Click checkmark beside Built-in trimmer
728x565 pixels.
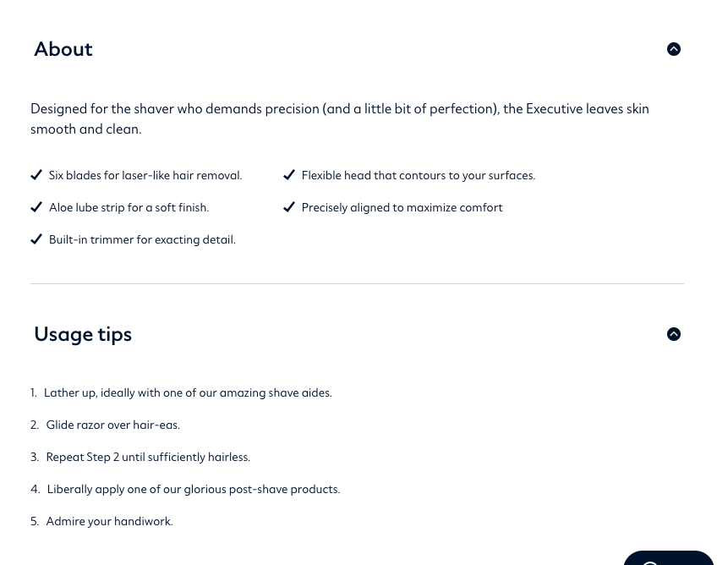(x=36, y=239)
